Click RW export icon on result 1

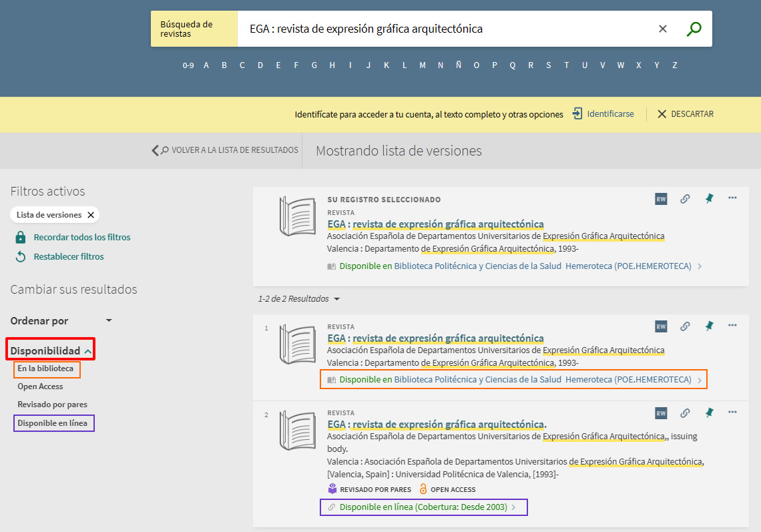click(661, 326)
